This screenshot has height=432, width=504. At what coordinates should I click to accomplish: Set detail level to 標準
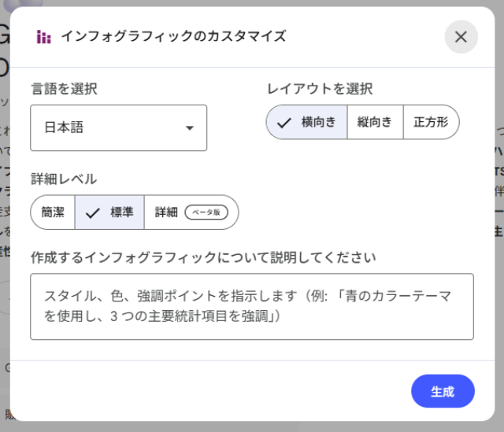(x=110, y=212)
